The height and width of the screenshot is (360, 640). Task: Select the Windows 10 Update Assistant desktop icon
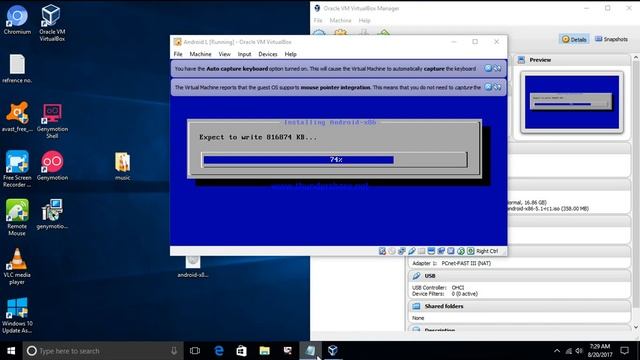click(17, 315)
